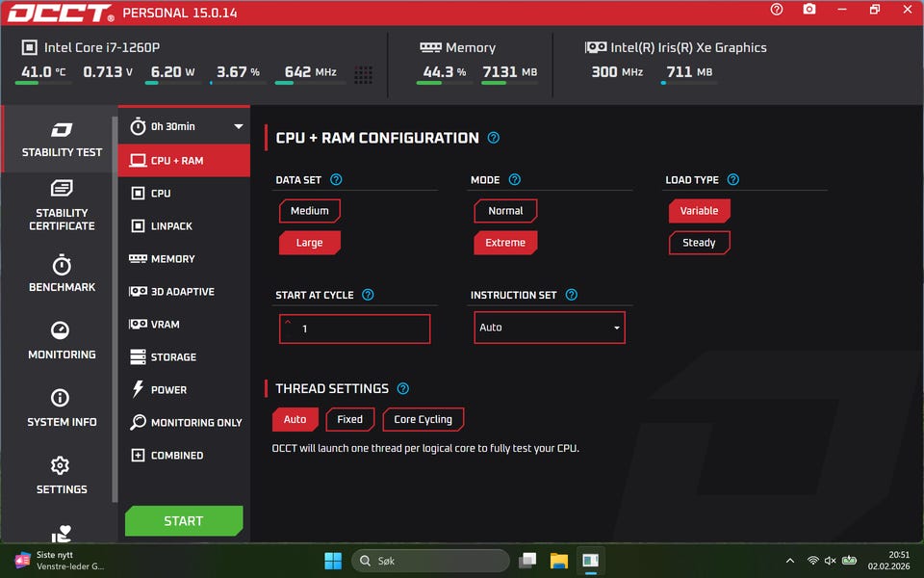Image resolution: width=924 pixels, height=578 pixels.
Task: Click the OCCT app icon in the taskbar
Action: tap(590, 561)
